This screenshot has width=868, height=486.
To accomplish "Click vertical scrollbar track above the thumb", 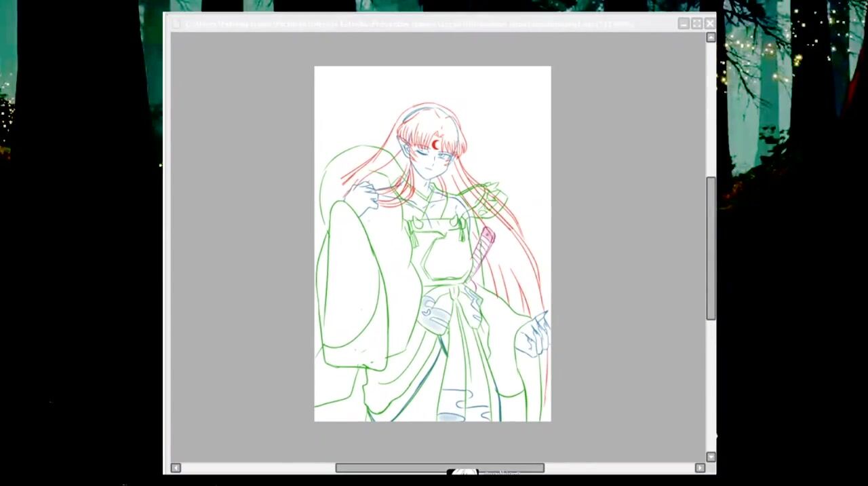I will pyautogui.click(x=711, y=109).
